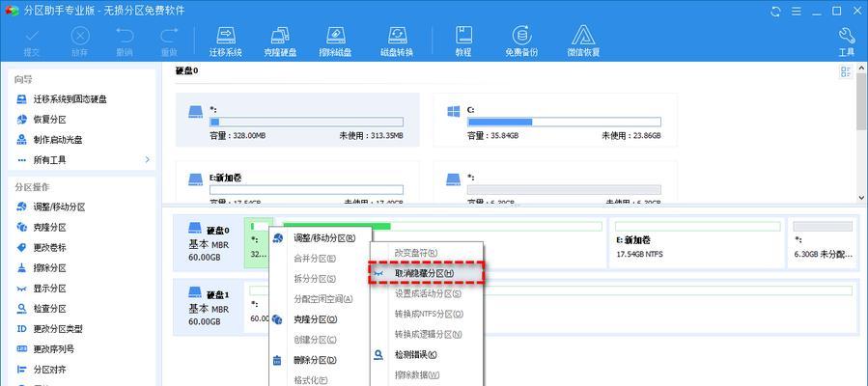Screen dimensions: 868x386
Task: Select the C: partition card
Action: click(x=554, y=120)
